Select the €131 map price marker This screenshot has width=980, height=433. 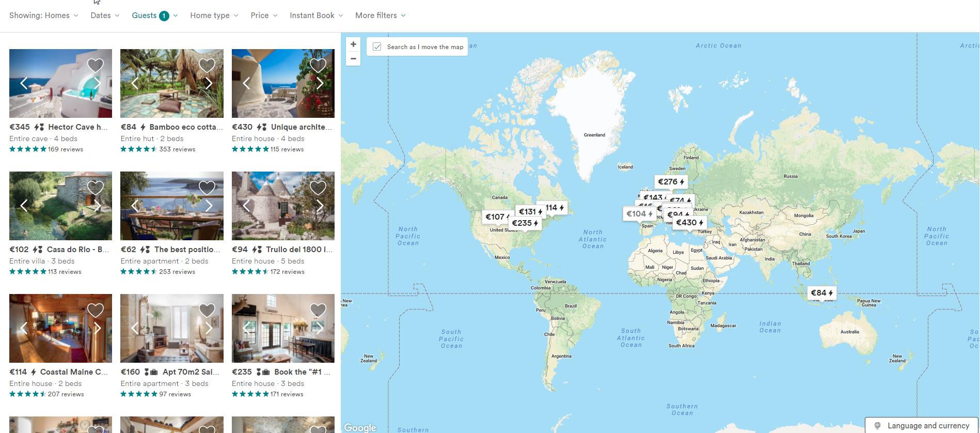point(530,212)
